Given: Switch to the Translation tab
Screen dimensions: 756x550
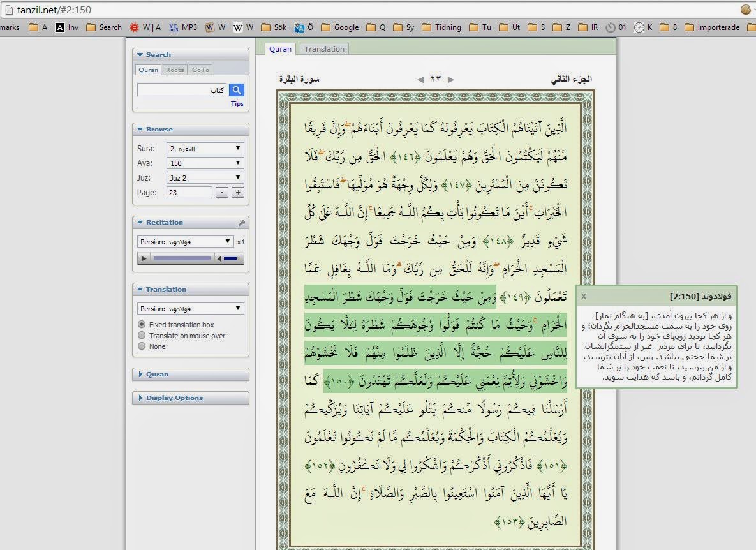Looking at the screenshot, I should click(x=324, y=48).
